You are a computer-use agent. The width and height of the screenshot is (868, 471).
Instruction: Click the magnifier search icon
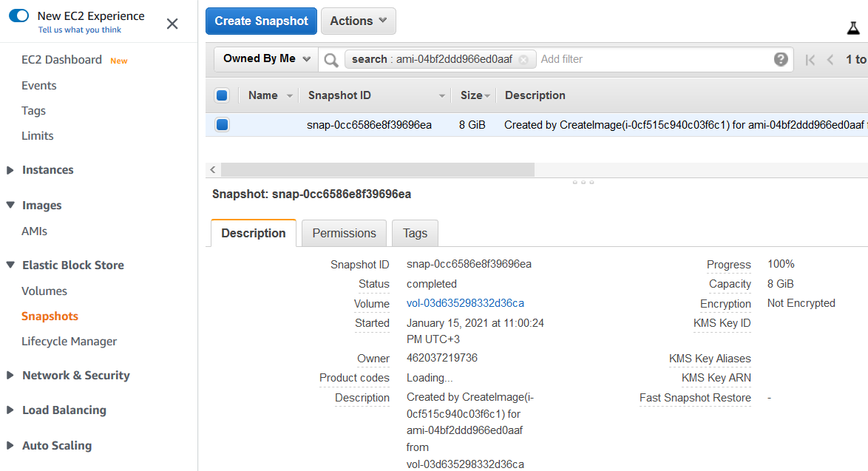(331, 60)
